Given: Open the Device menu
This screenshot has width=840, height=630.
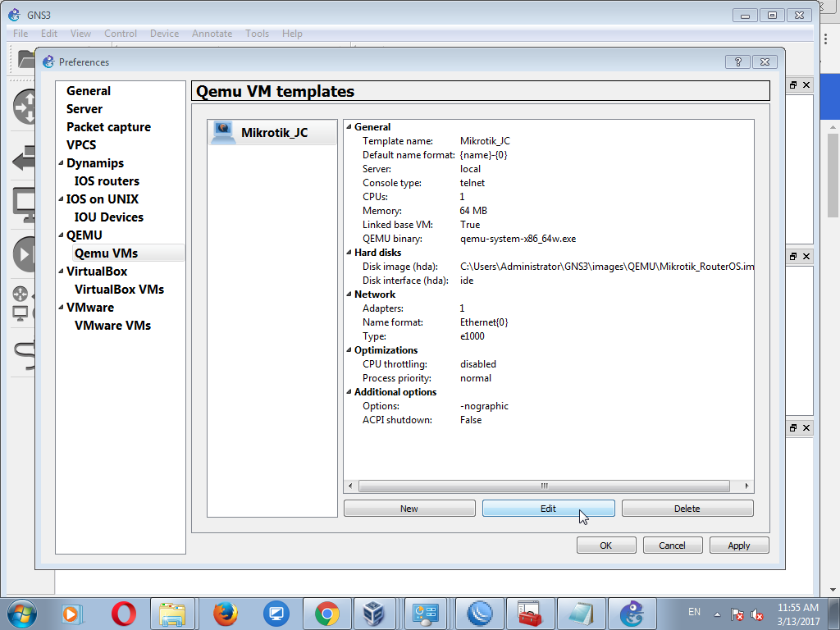Looking at the screenshot, I should click(164, 33).
